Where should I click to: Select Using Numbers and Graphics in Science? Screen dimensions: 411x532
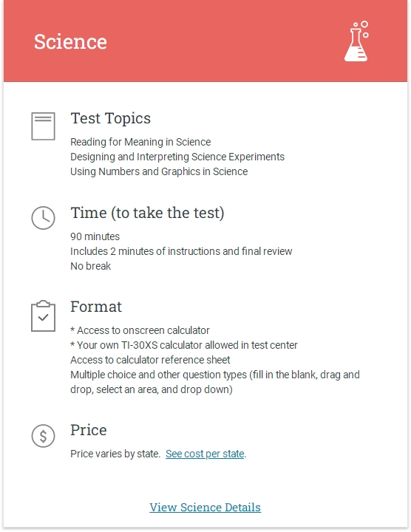[x=159, y=171]
